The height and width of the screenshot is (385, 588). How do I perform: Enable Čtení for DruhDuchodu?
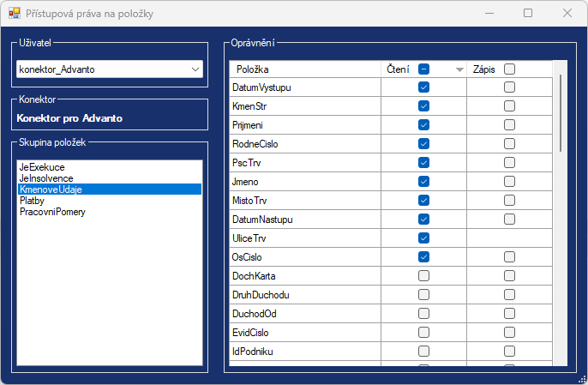[423, 295]
